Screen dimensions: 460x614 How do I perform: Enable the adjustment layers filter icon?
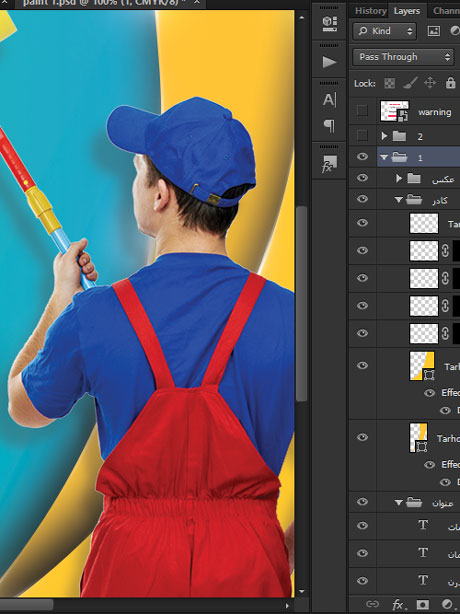(455, 31)
